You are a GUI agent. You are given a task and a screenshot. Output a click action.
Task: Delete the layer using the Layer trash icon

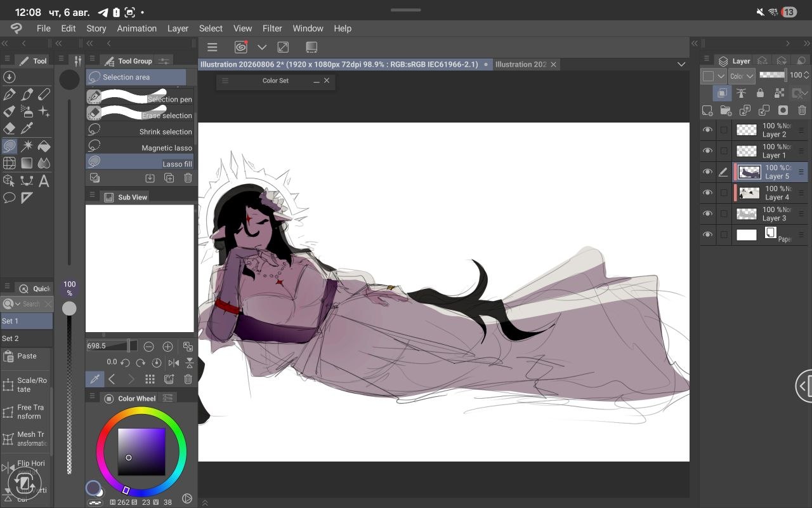[x=802, y=110]
